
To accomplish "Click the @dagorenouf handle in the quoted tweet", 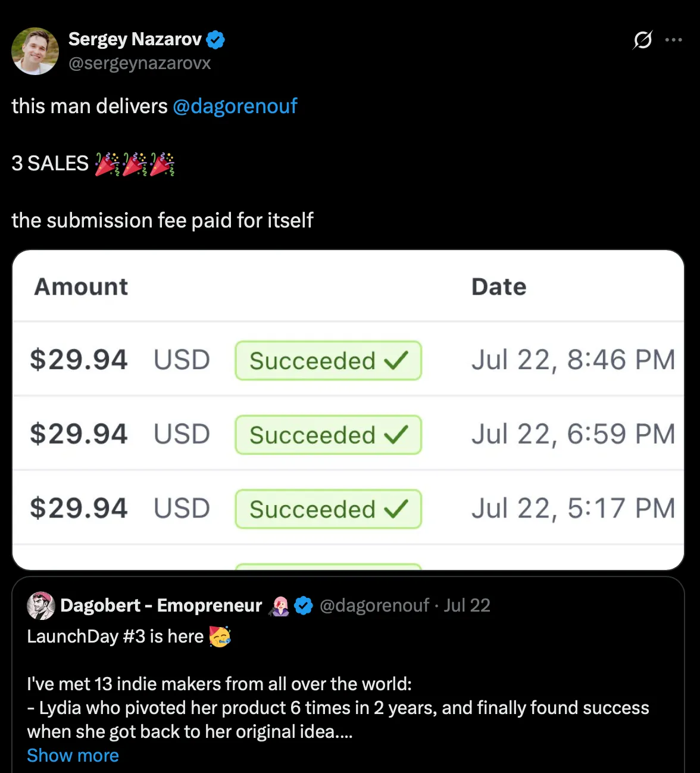I will pyautogui.click(x=374, y=606).
